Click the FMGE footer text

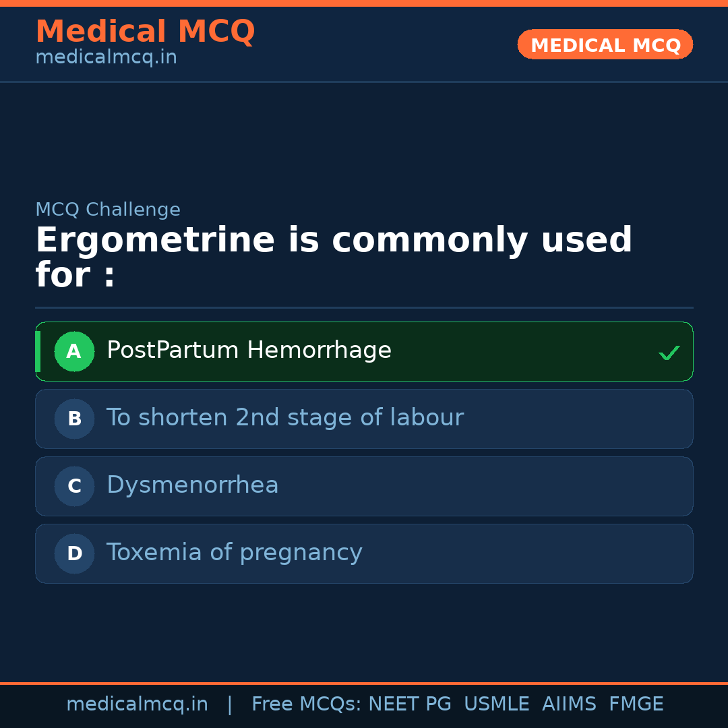click(x=636, y=704)
